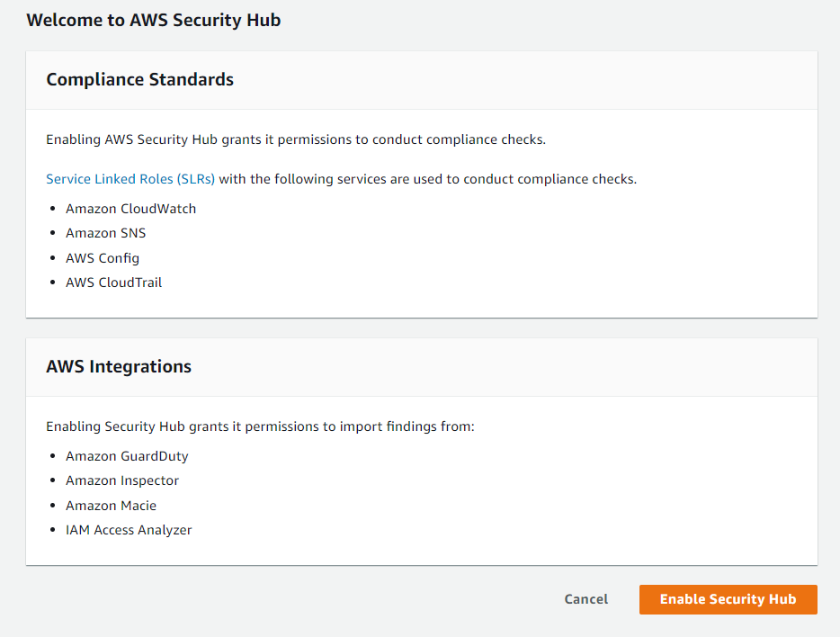Image resolution: width=840 pixels, height=637 pixels.
Task: Click the Welcome to AWS Security Hub title
Action: coord(153,20)
